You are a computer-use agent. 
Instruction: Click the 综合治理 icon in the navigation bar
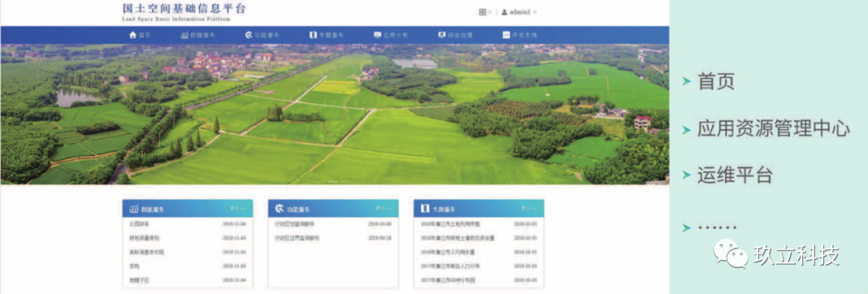(442, 35)
